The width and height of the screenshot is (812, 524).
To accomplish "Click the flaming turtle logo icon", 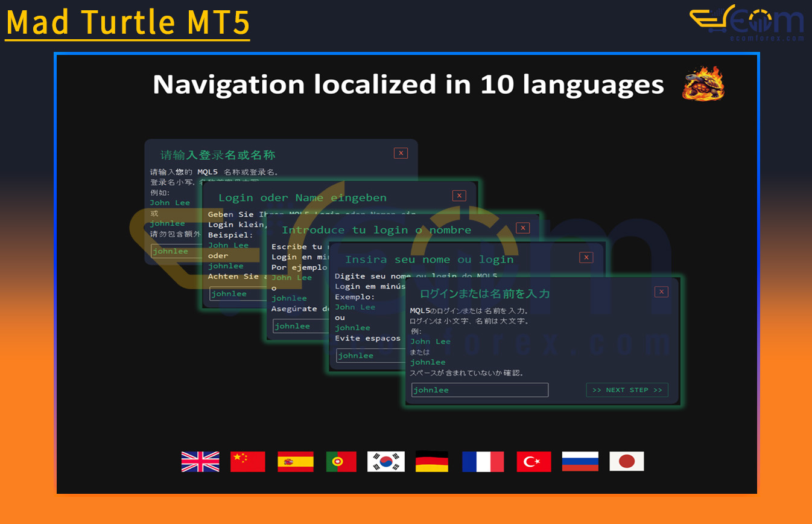I will [x=703, y=83].
